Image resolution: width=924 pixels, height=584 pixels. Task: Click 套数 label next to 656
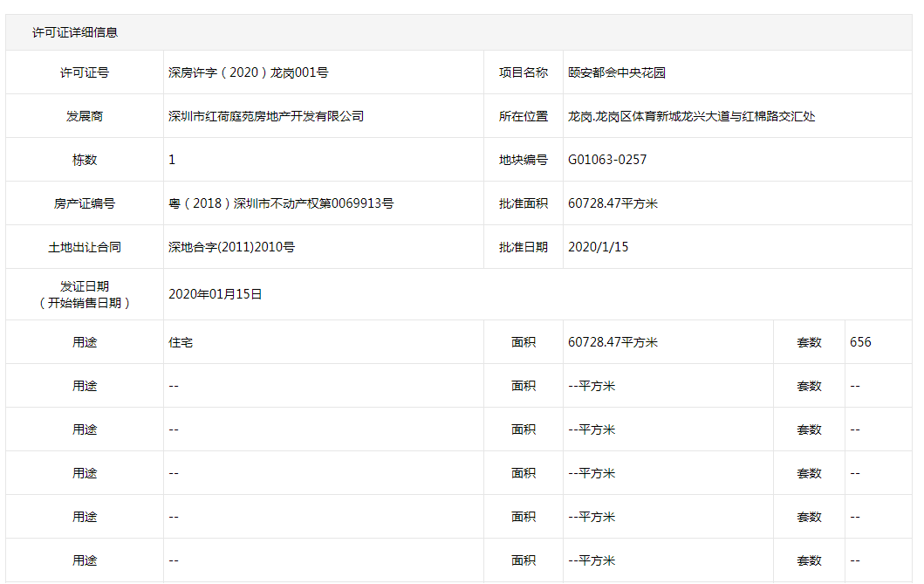click(x=809, y=342)
